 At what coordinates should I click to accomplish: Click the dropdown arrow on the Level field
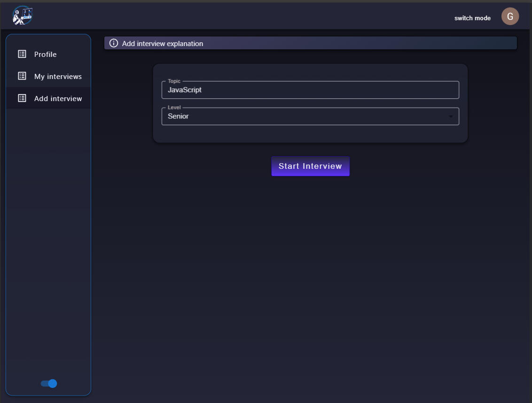451,116
